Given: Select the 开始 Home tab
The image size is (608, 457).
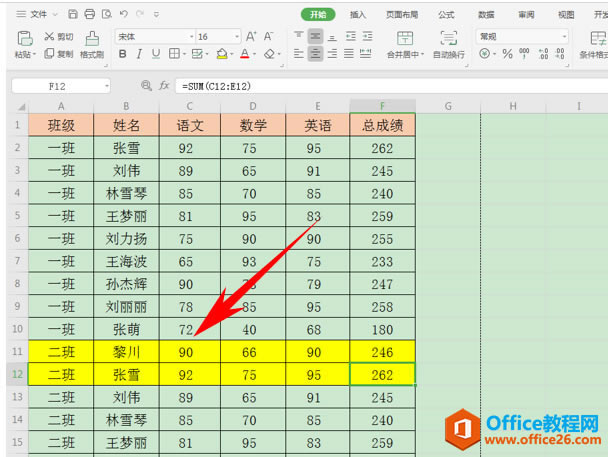Looking at the screenshot, I should coord(318,14).
